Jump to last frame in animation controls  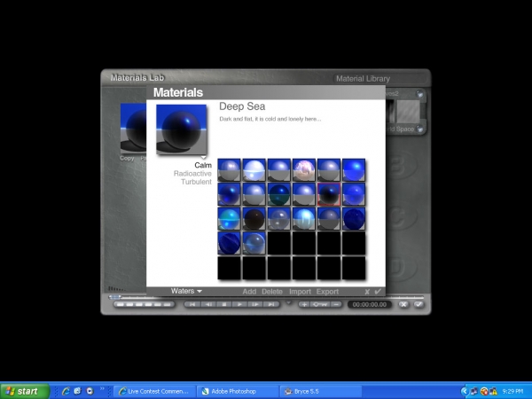click(271, 304)
